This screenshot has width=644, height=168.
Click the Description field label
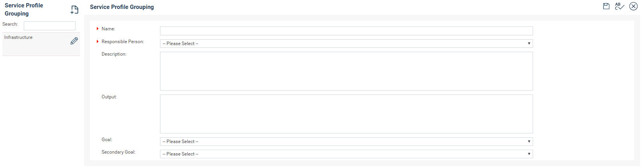tap(114, 54)
